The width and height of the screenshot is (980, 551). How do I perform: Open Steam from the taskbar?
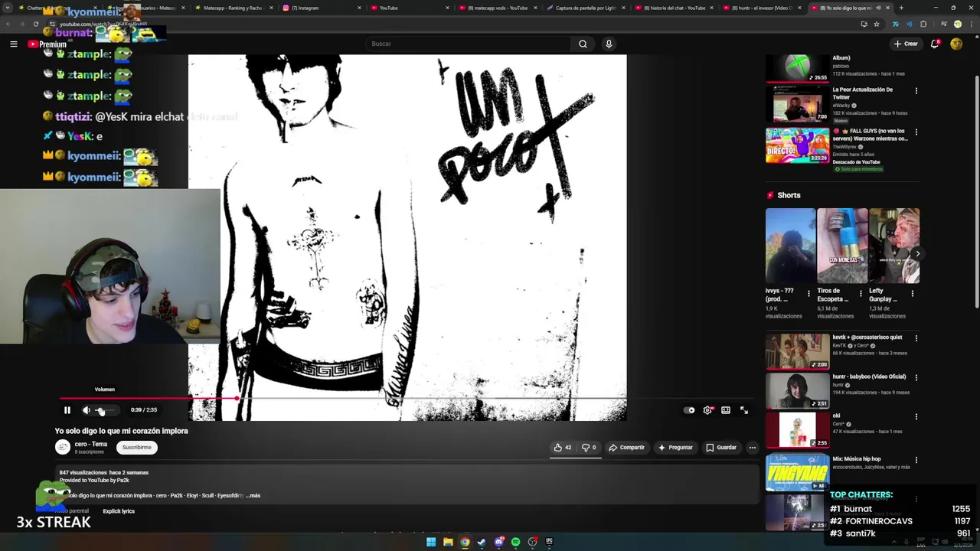482,542
